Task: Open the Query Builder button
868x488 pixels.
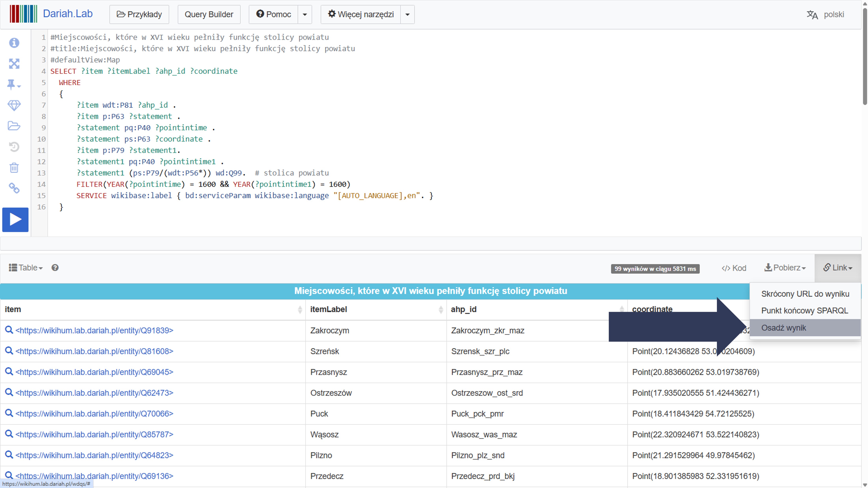Action: [209, 14]
